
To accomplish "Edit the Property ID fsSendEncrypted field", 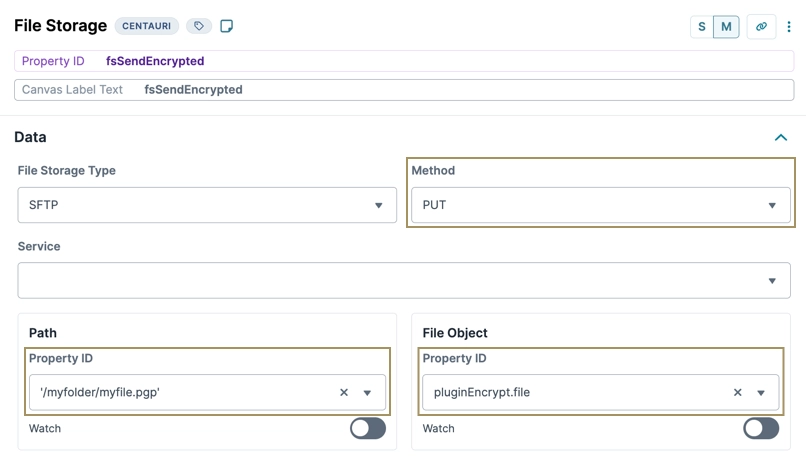I will click(x=404, y=61).
